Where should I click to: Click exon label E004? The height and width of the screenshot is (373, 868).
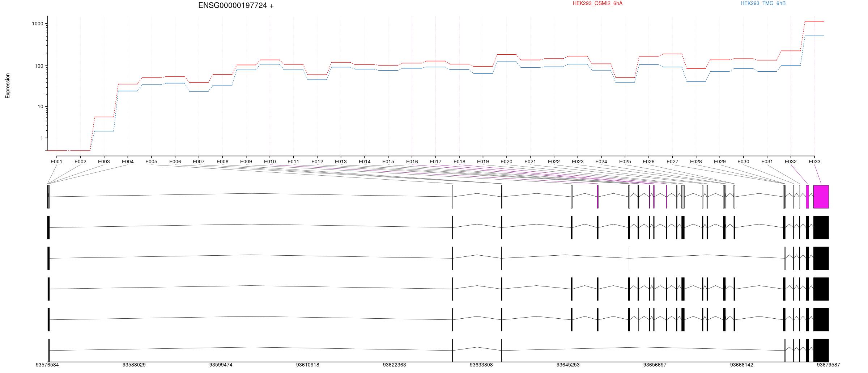[128, 162]
